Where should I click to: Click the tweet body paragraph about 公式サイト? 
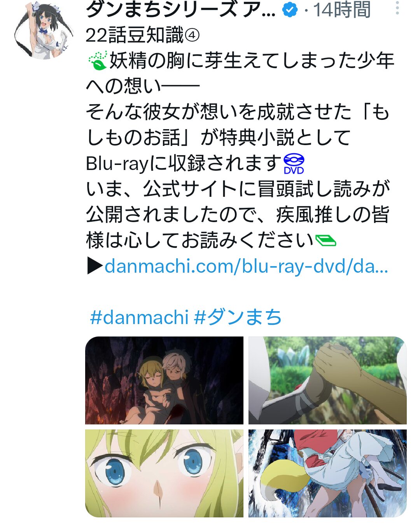tap(238, 215)
